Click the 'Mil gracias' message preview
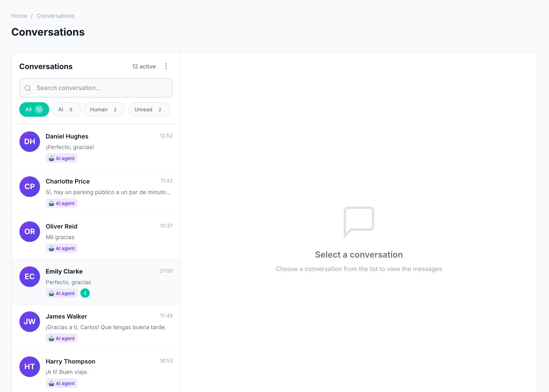Viewport: 549px width, 392px height. coord(60,237)
